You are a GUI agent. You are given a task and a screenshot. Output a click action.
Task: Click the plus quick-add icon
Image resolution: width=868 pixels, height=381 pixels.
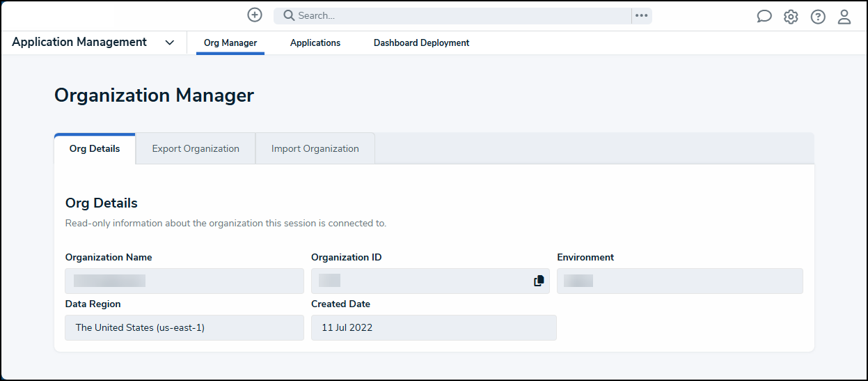255,15
